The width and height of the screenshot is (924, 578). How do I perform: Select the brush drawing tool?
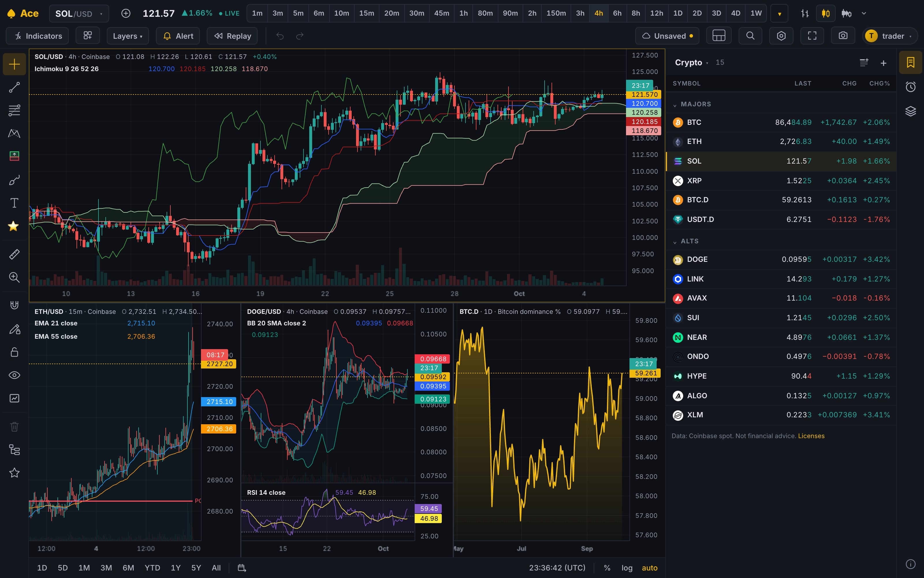14,180
